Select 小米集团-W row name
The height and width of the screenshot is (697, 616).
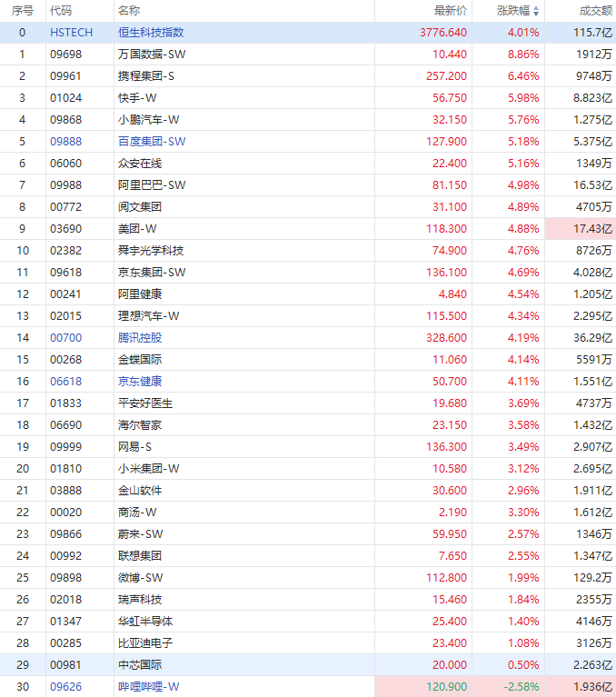(149, 469)
